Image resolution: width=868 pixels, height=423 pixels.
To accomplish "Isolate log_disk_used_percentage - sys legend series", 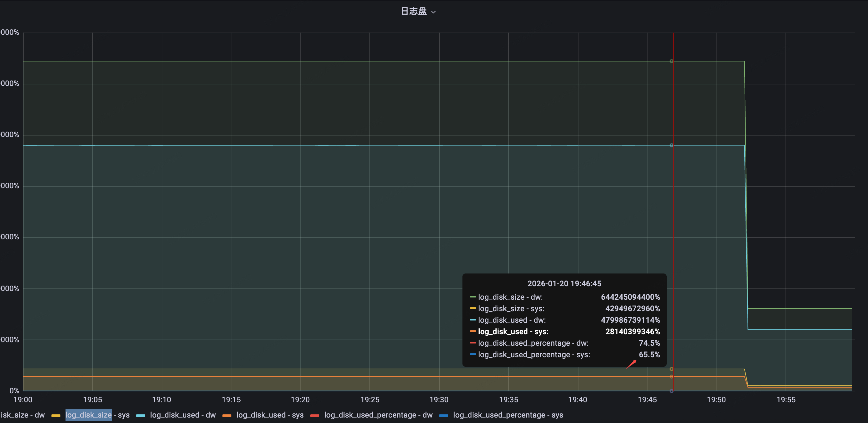I will pyautogui.click(x=508, y=415).
